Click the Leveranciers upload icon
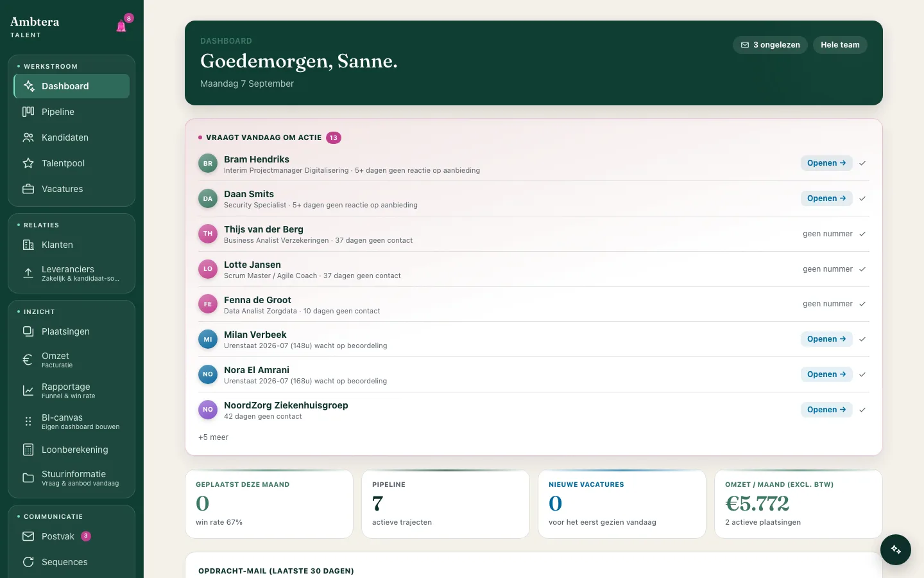 28,273
